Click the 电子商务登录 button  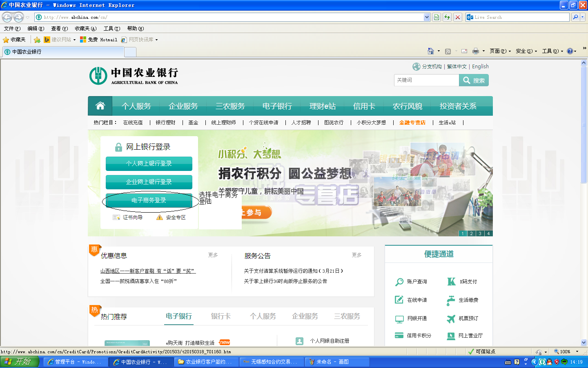pyautogui.click(x=149, y=200)
